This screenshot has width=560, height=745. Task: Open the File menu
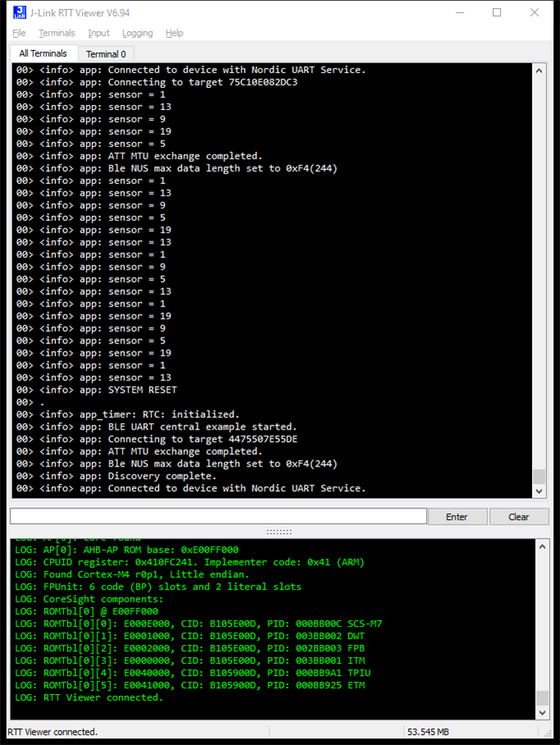(19, 33)
